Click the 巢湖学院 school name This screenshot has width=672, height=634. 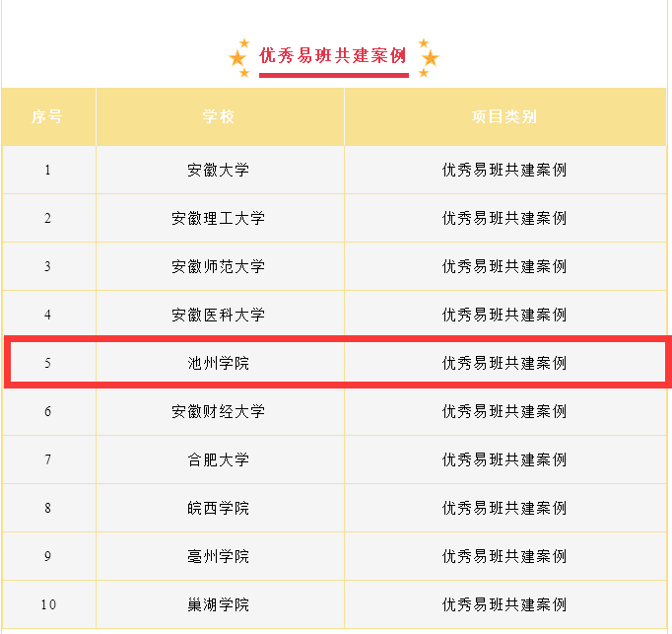(x=219, y=604)
